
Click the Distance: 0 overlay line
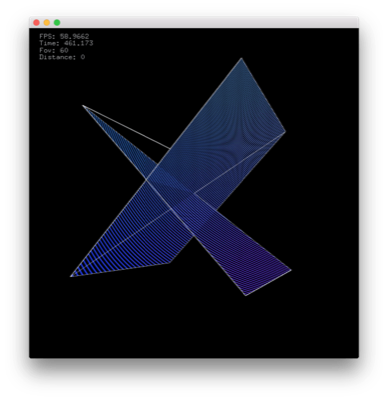point(62,57)
